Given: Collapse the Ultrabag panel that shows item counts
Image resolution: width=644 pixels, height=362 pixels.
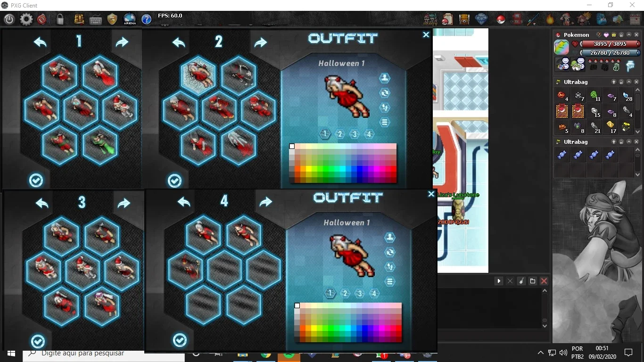Looking at the screenshot, I should 628,82.
